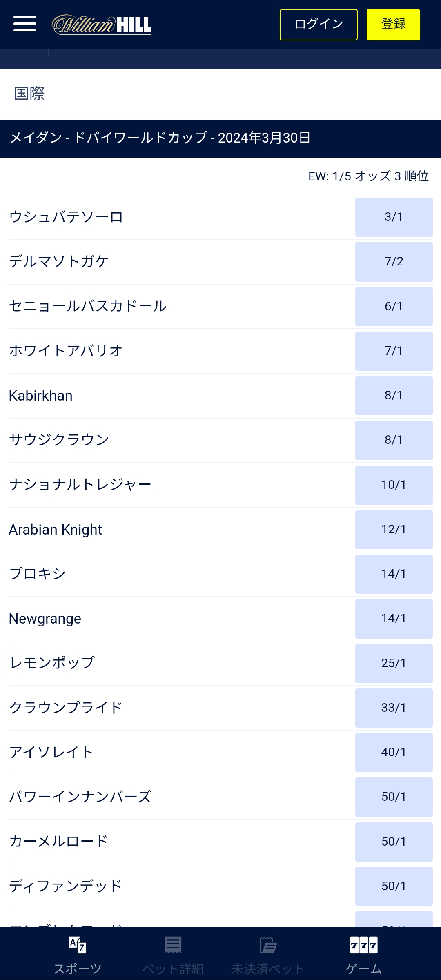Select the 40/1 odds for アイソレイト

pyautogui.click(x=394, y=752)
